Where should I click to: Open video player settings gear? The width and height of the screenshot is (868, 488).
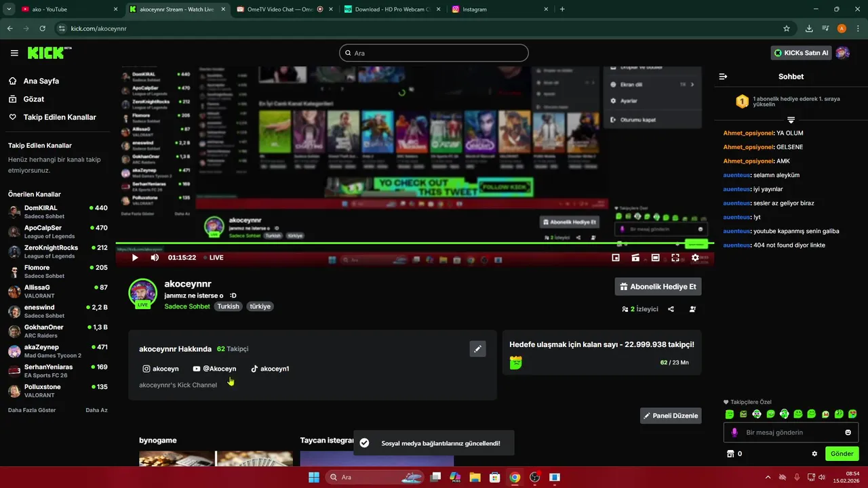pyautogui.click(x=695, y=258)
